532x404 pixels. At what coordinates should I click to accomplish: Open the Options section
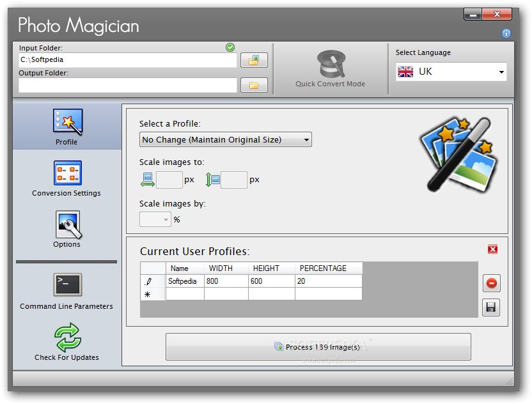click(67, 229)
